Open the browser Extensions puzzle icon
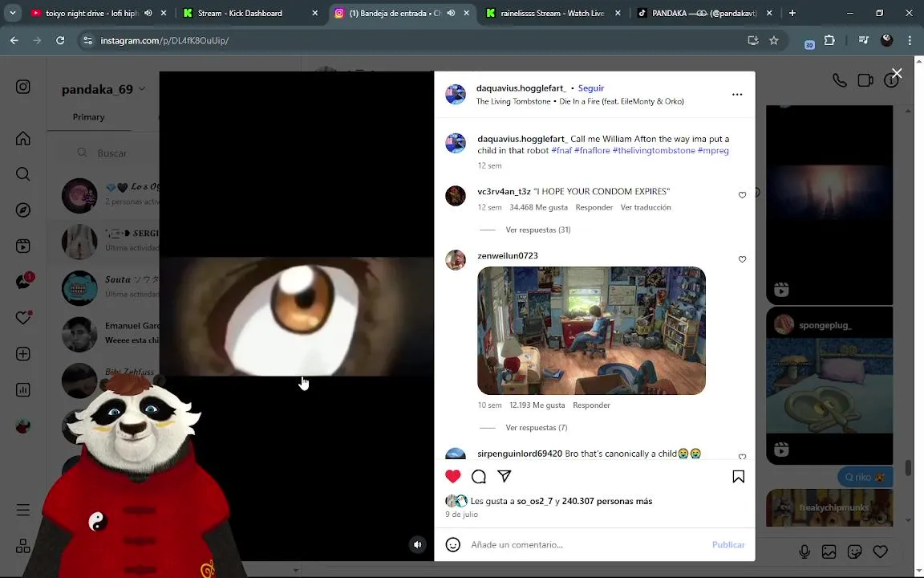Viewport: 924px width, 578px height. (x=829, y=40)
